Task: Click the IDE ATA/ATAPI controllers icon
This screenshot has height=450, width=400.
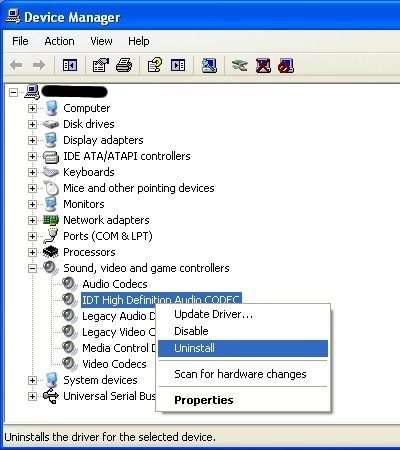Action: tap(51, 156)
